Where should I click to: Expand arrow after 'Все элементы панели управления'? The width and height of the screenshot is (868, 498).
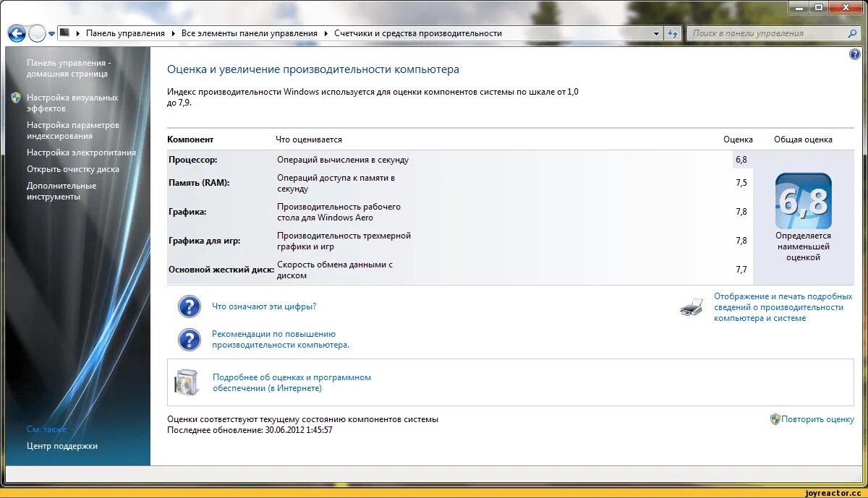tap(326, 33)
